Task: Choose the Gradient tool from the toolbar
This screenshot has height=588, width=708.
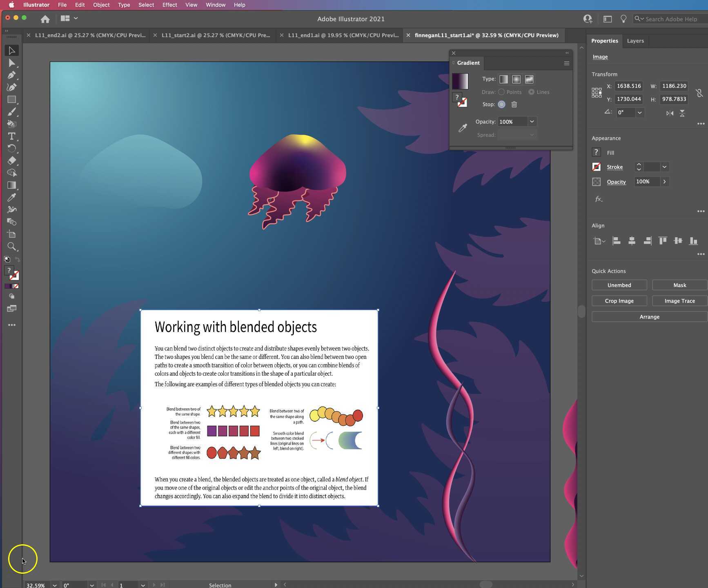Action: 12,185
